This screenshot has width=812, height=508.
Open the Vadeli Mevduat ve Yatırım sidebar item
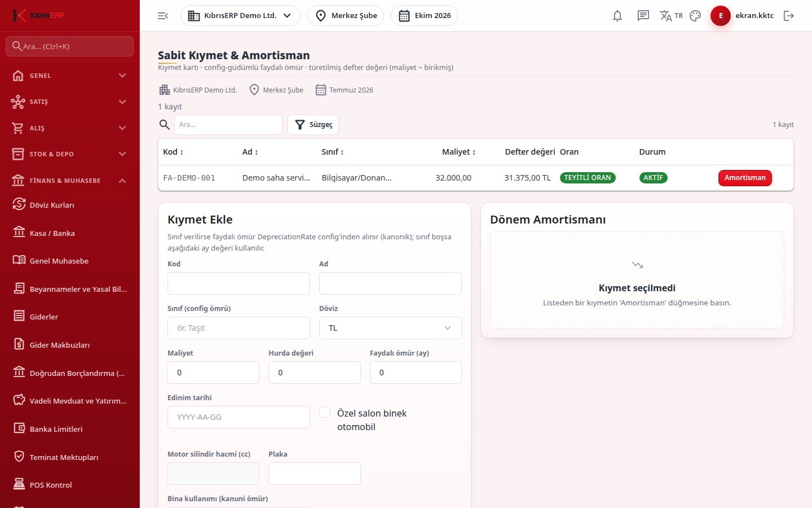point(70,401)
